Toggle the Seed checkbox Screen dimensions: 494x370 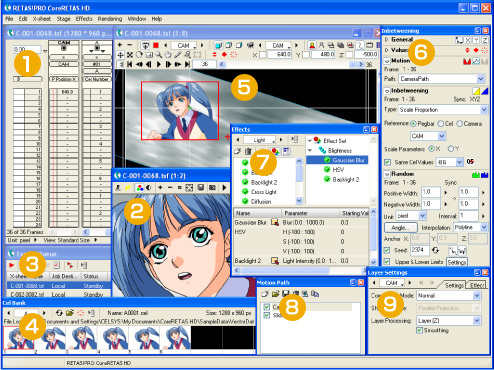[387, 250]
